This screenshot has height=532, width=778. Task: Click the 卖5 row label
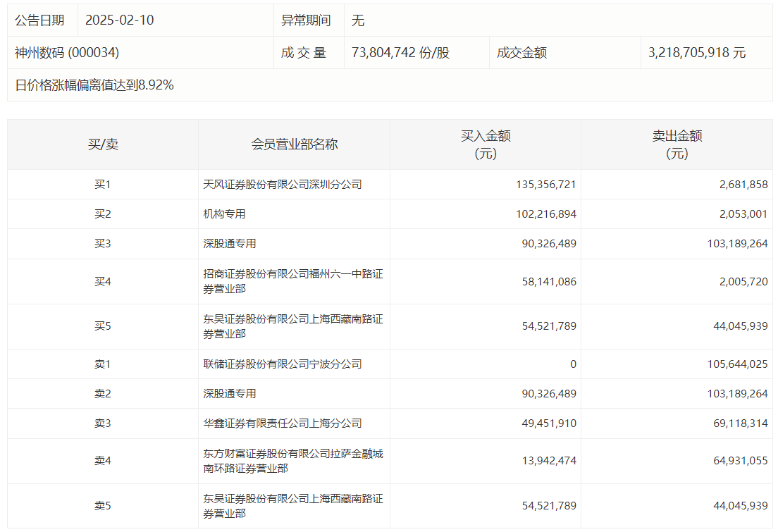click(103, 506)
